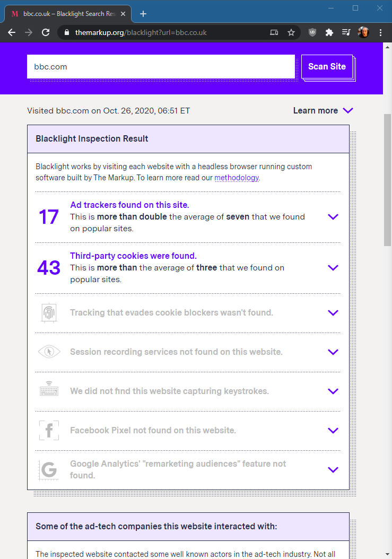Viewport: 392px width, 559px height.
Task: Expand the Learn more section
Action: pos(323,110)
